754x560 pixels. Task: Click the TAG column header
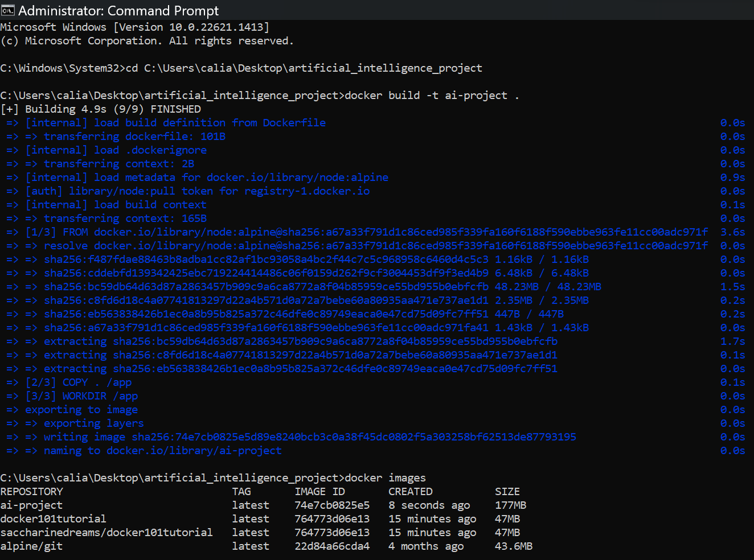241,492
